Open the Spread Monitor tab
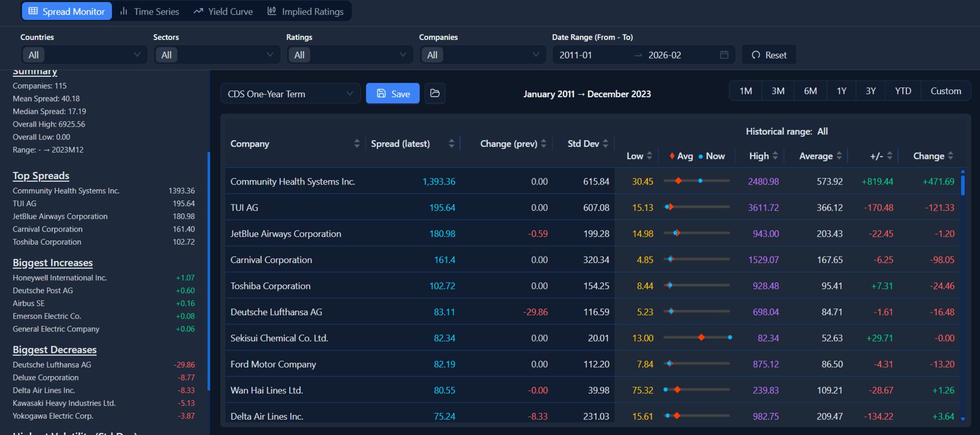This screenshot has height=435, width=980. pos(67,11)
